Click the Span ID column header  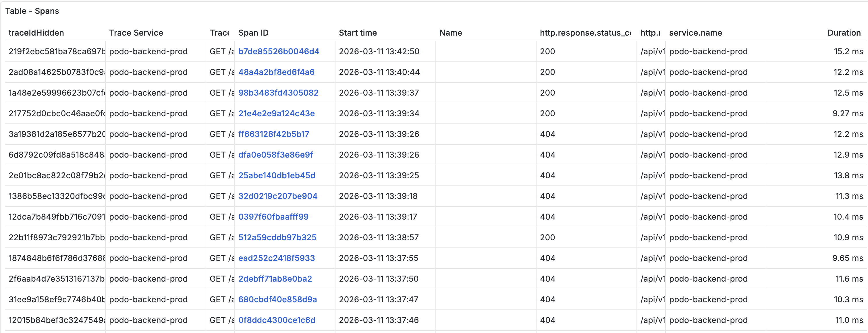click(x=253, y=33)
